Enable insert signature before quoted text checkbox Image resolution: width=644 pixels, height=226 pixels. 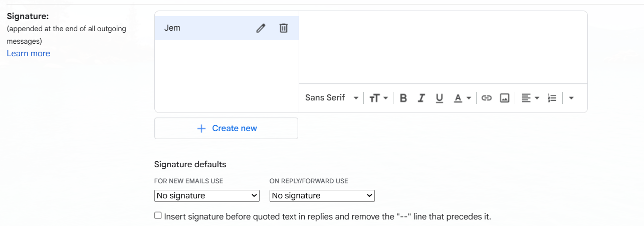[x=158, y=215]
